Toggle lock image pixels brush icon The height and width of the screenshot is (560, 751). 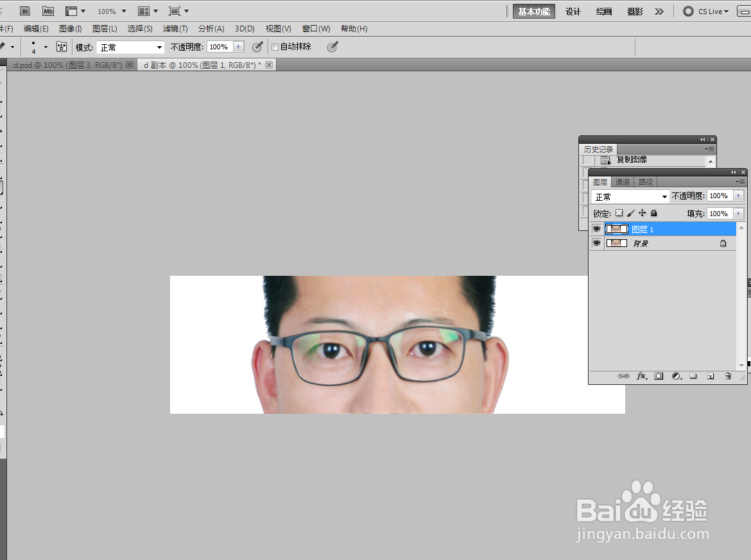tap(631, 213)
